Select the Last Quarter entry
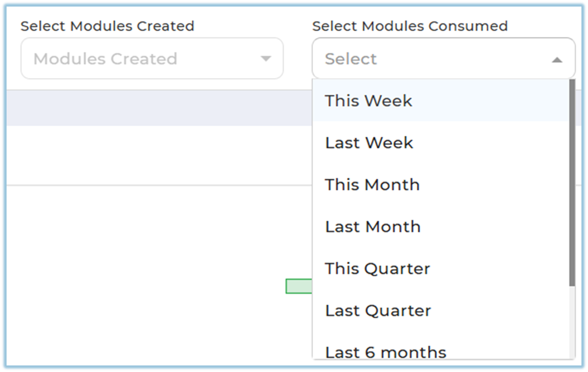Screen dimensions: 588x372 (x=378, y=311)
